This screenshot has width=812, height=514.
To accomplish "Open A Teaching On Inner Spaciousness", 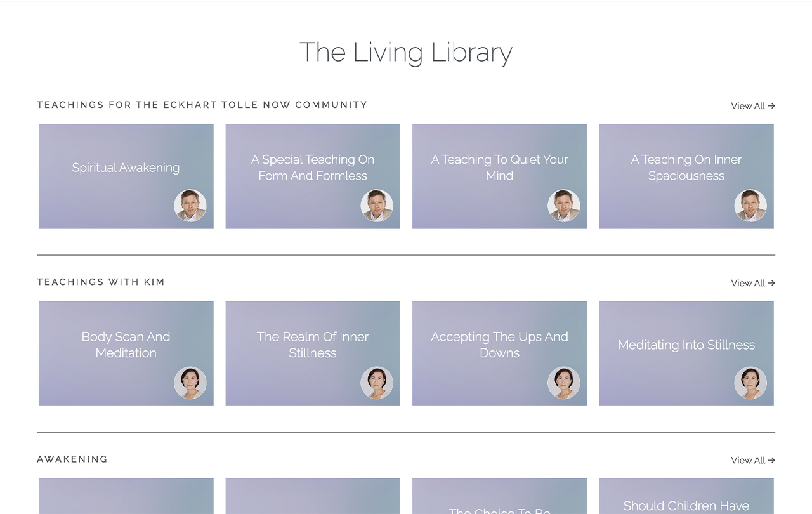I will pos(686,176).
